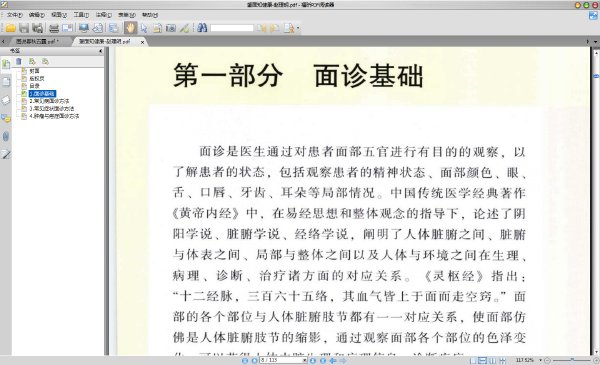The width and height of the screenshot is (600, 365).
Task: Open the Comments sidebar panel icon
Action: click(x=6, y=118)
